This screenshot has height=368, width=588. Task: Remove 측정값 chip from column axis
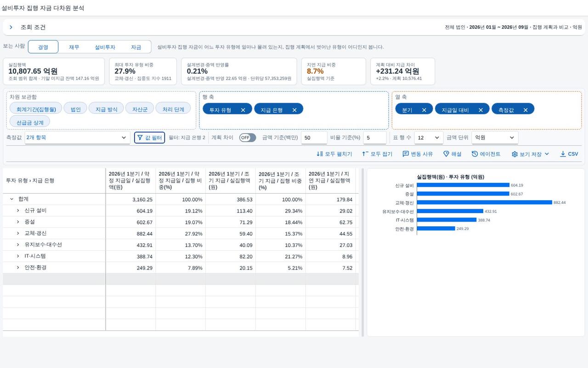526,110
